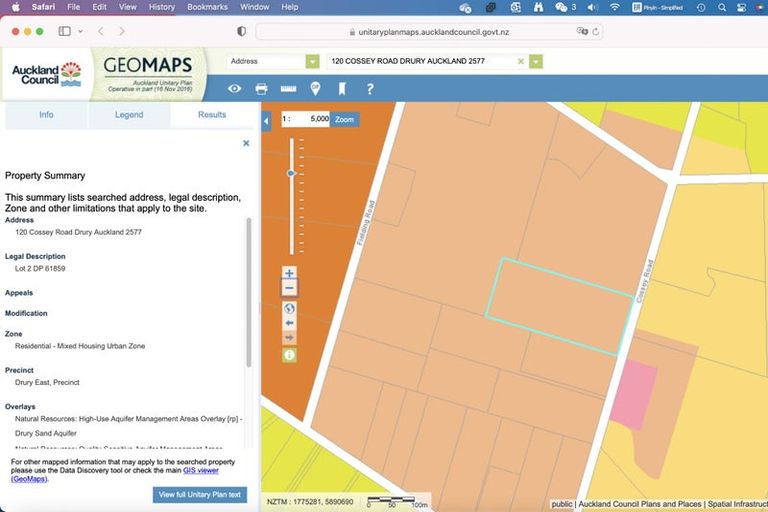Switch to the Legend tab
Image resolution: width=768 pixels, height=512 pixels.
(x=129, y=115)
